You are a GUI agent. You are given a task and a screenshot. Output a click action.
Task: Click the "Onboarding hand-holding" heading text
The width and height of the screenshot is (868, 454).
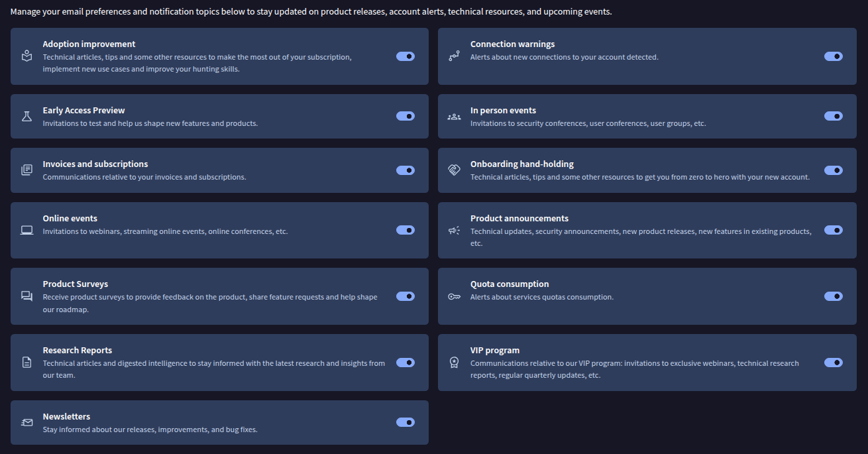coord(522,164)
